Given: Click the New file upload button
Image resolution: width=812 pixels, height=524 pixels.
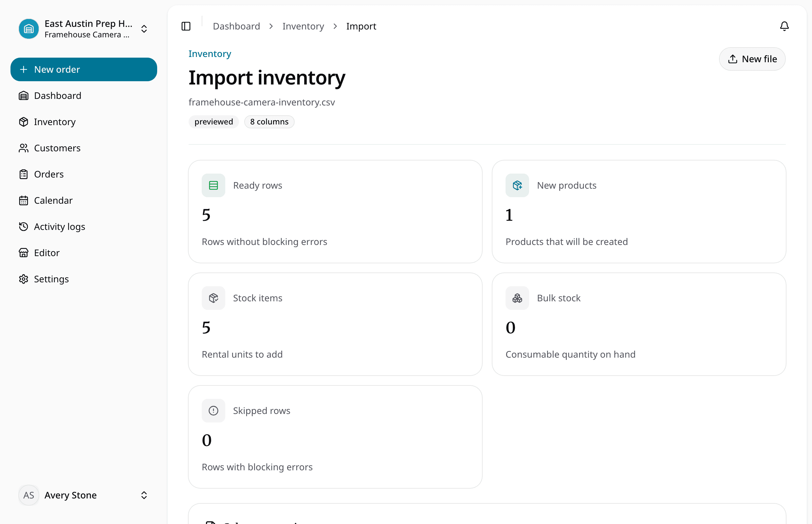Looking at the screenshot, I should [752, 59].
